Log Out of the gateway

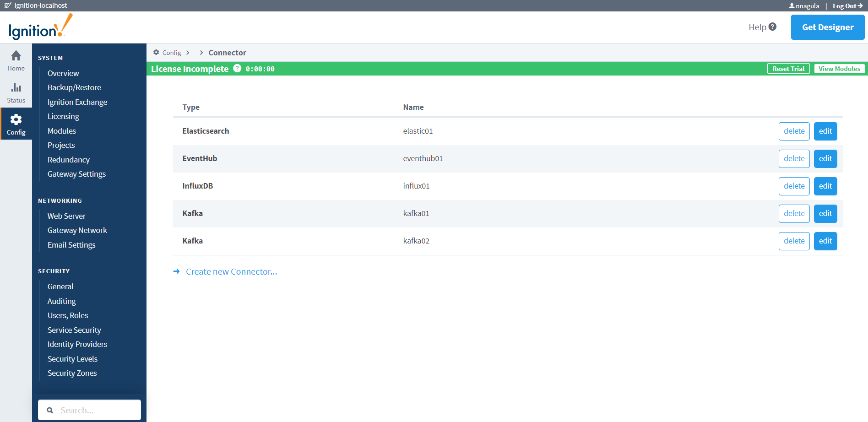[847, 6]
